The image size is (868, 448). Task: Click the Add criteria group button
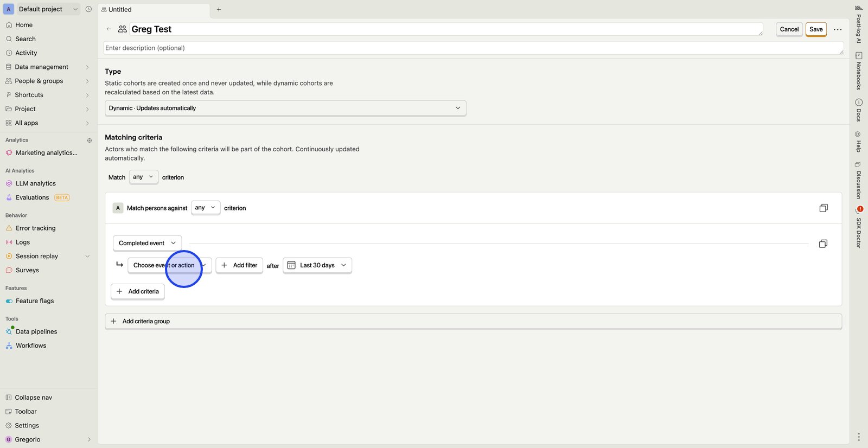(472, 321)
